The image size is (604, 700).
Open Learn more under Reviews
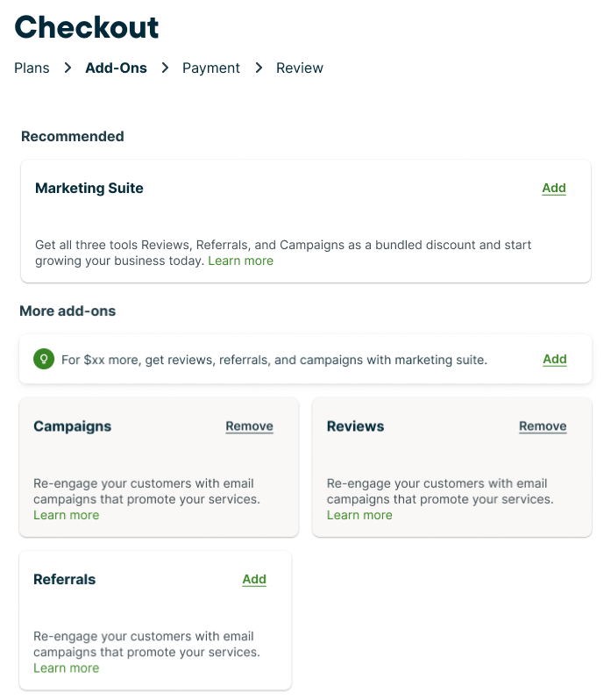359,515
